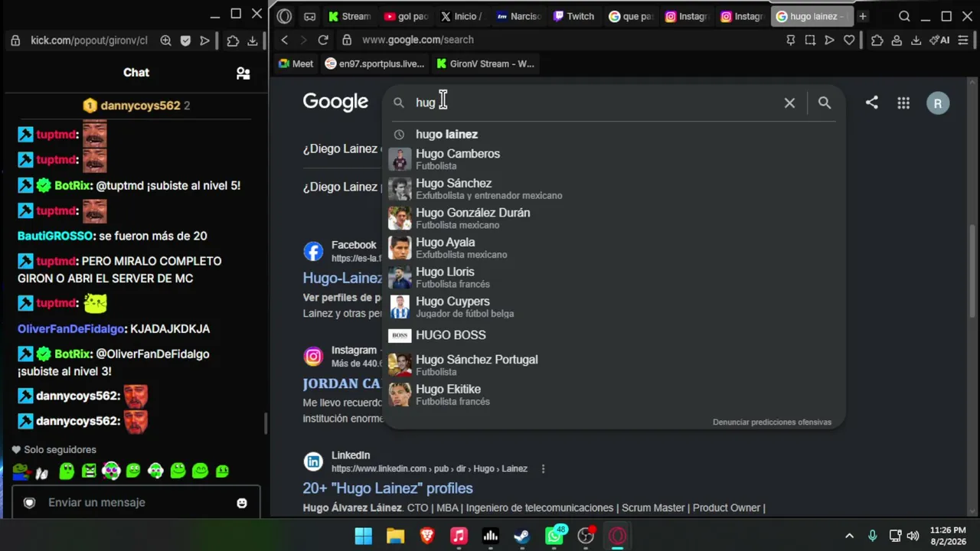Open the player arrow icon in Opera toolbar
The image size is (980, 551).
[829, 40]
